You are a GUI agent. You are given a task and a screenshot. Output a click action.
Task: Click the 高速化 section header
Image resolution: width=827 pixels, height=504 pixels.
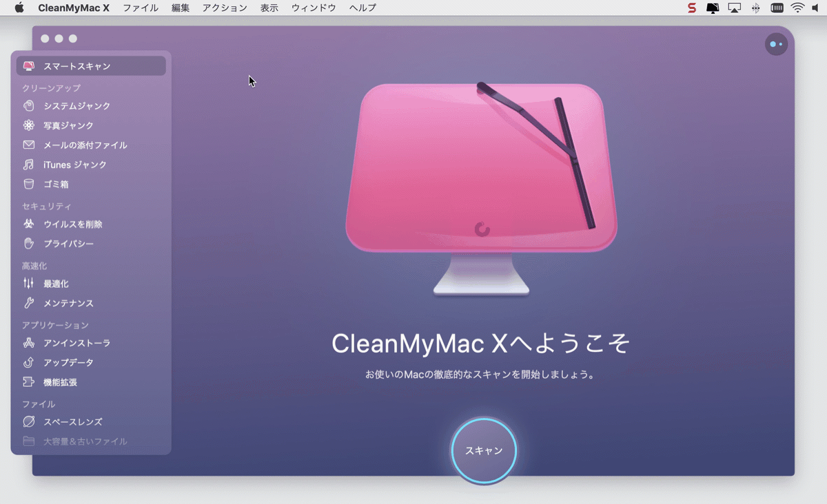(x=34, y=266)
